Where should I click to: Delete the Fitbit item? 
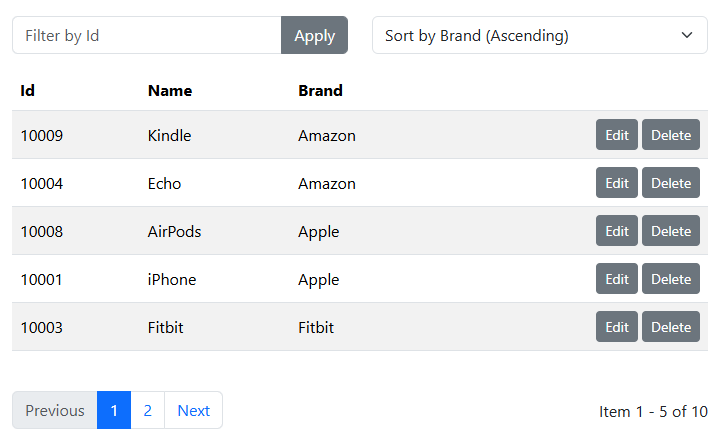[670, 327]
